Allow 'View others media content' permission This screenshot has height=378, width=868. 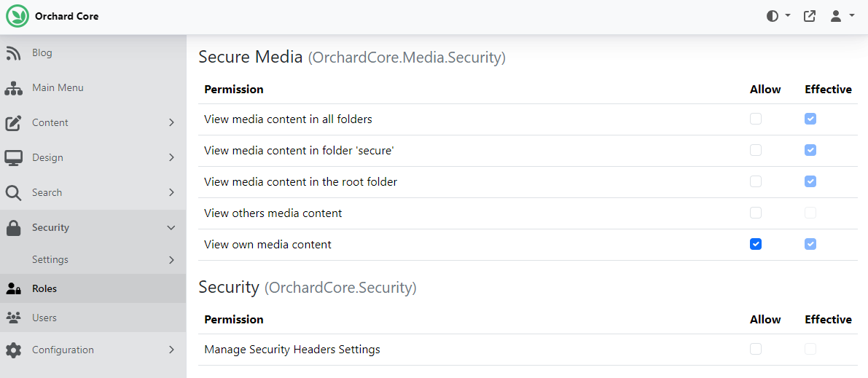pos(756,213)
